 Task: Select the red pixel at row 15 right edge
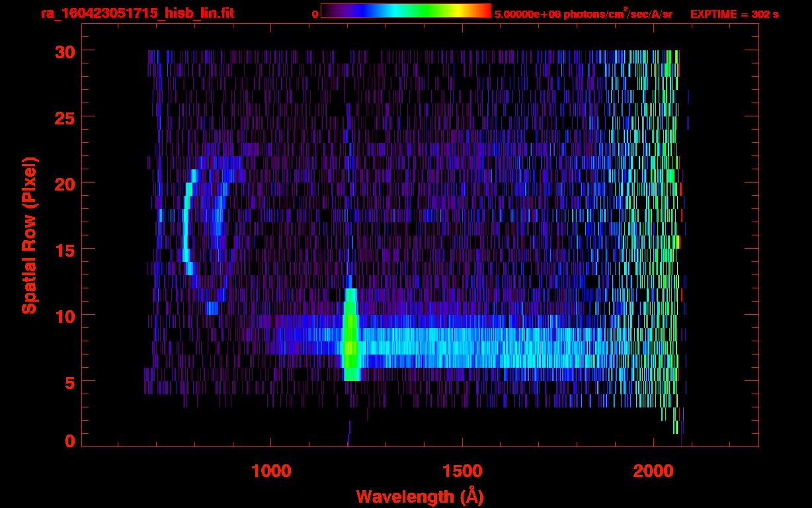(x=678, y=242)
